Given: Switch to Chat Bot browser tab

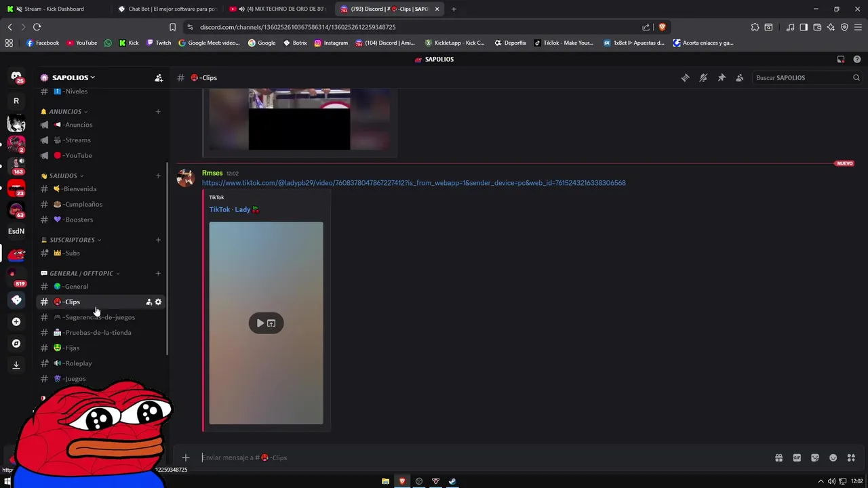Looking at the screenshot, I should tap(166, 9).
